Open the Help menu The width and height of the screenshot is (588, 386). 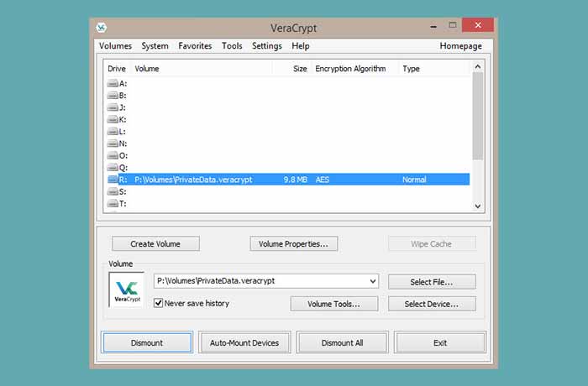[x=301, y=45]
